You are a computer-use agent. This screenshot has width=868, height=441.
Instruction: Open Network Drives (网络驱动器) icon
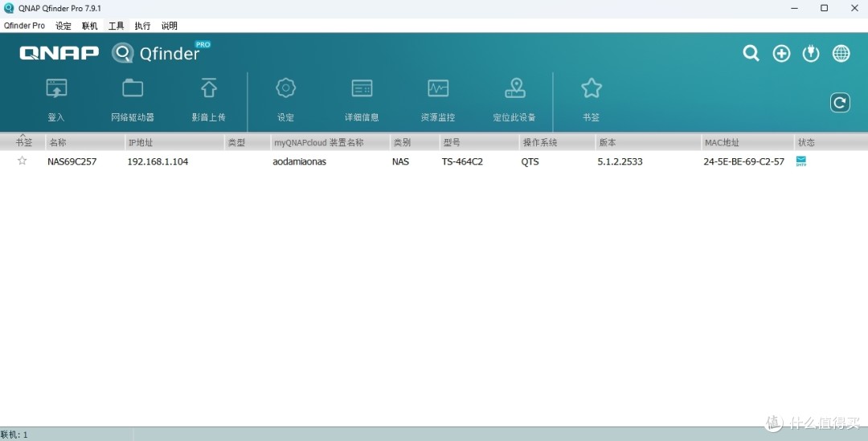point(133,88)
